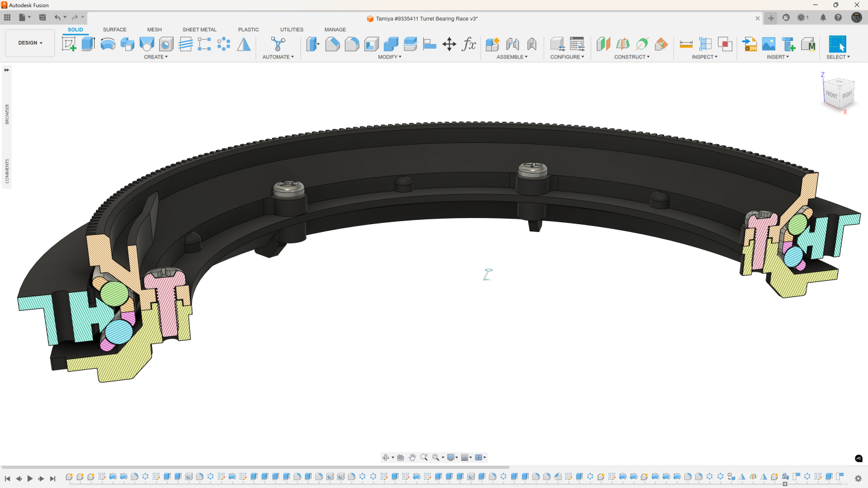
Task: Expand the AUTOMATE menu
Action: point(278,57)
